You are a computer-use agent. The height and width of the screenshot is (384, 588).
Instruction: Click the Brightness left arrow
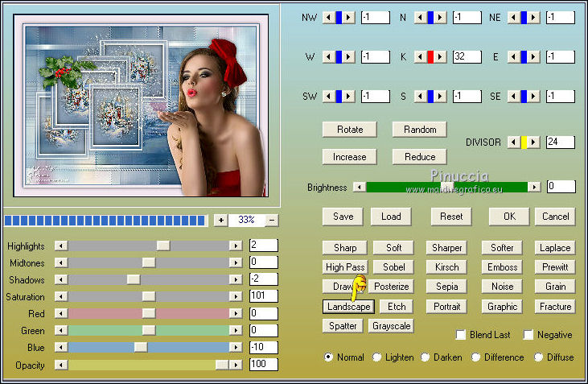360,187
